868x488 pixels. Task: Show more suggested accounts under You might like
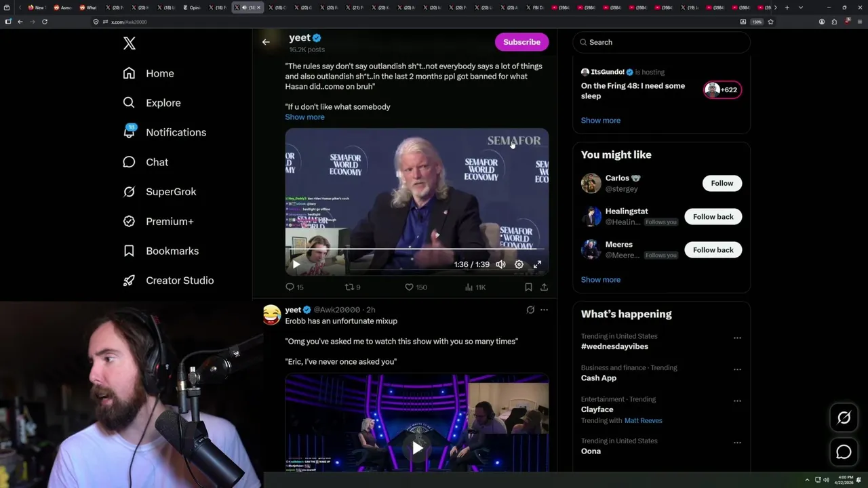(x=600, y=280)
